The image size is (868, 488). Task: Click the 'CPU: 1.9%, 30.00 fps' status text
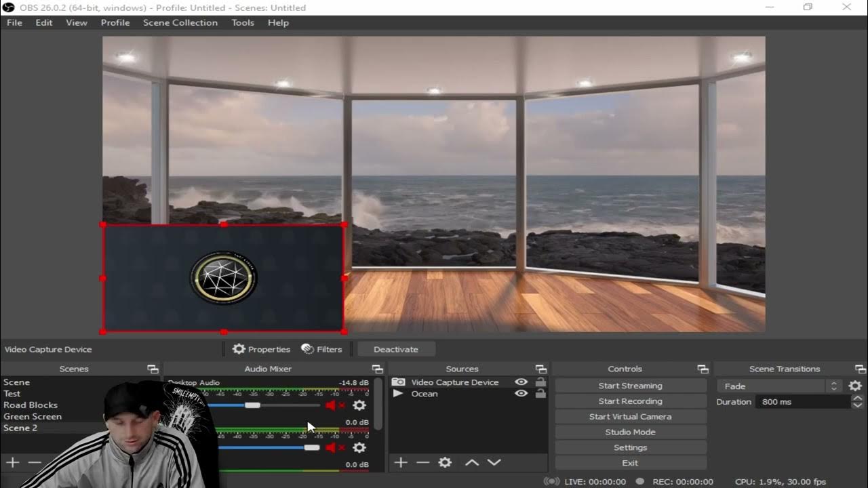781,482
